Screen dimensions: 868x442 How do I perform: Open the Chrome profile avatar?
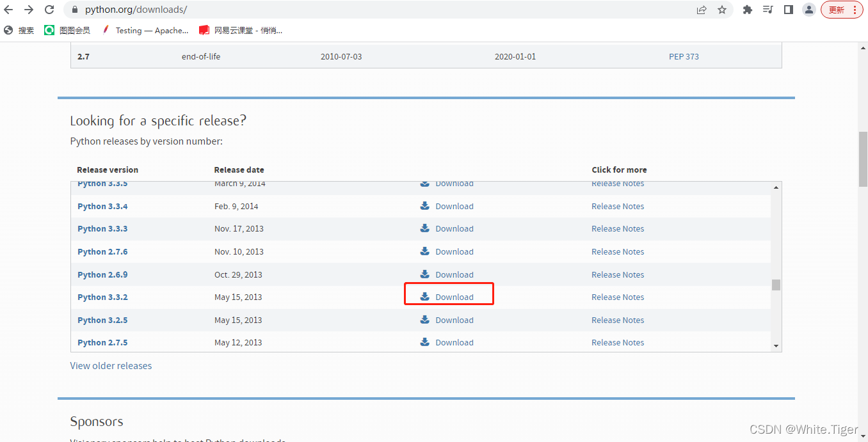coord(809,10)
